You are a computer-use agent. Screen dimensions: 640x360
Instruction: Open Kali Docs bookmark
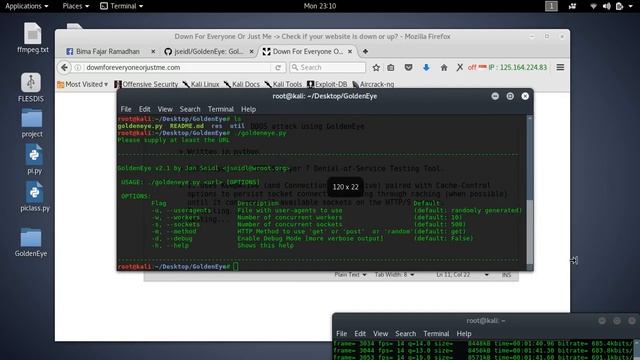(x=242, y=84)
